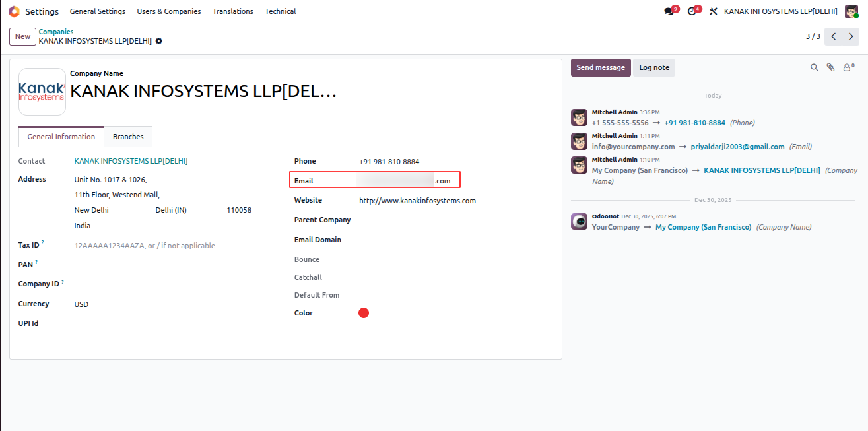The width and height of the screenshot is (868, 431).
Task: Click the logged phone value +91 981-810-8884
Action: pos(694,123)
